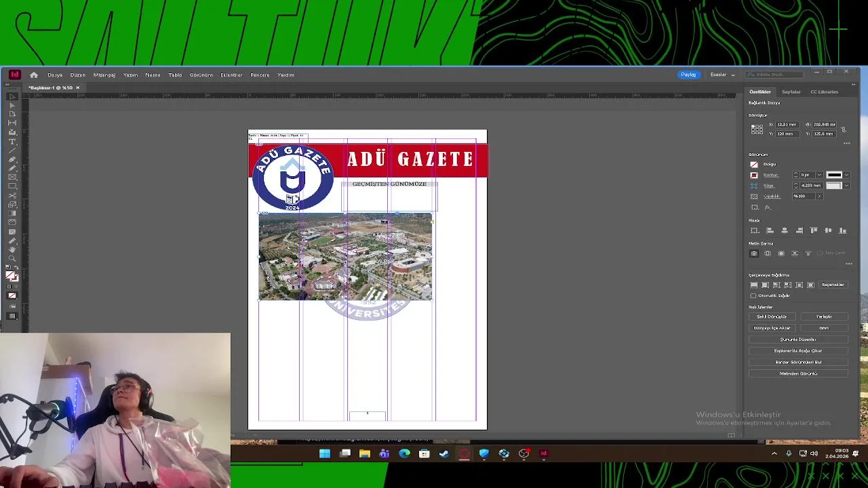The width and height of the screenshot is (868, 488).
Task: Switch to the Sayfalar tab
Action: tap(791, 91)
